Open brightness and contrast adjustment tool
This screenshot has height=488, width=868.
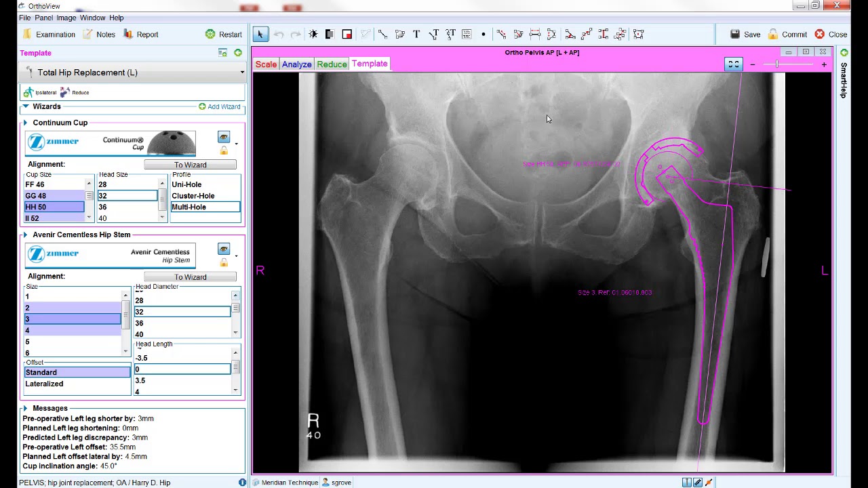coord(313,34)
